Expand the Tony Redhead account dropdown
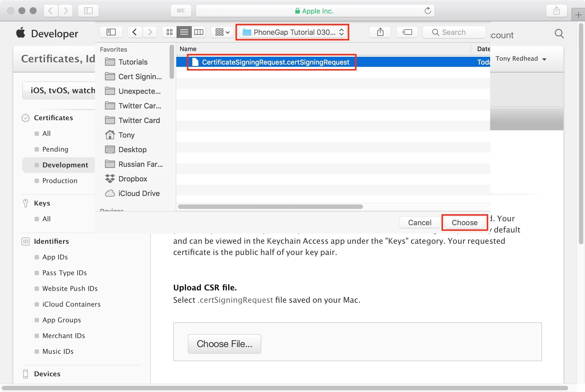 coord(521,59)
